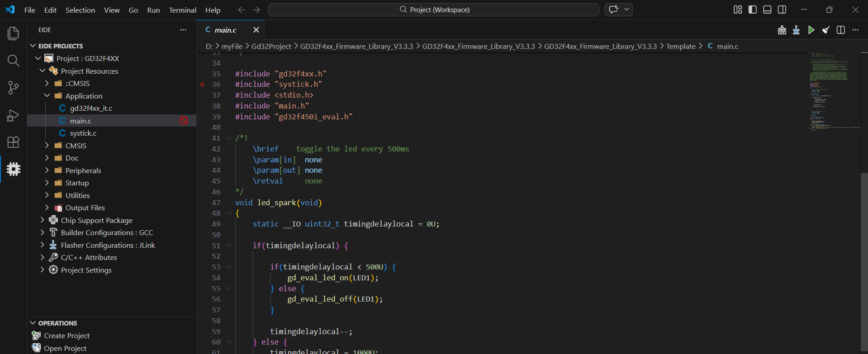Open the Source Control view
868x354 pixels.
pos(13,88)
